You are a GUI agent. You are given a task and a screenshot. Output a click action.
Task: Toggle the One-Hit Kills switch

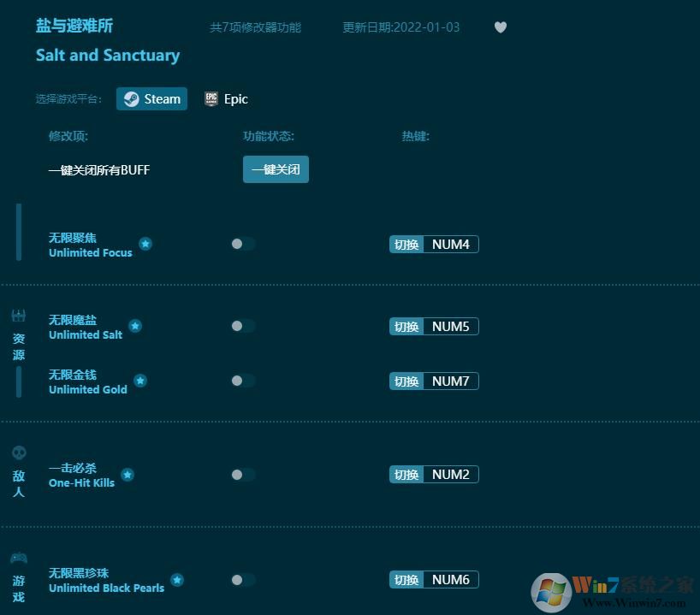[x=242, y=475]
